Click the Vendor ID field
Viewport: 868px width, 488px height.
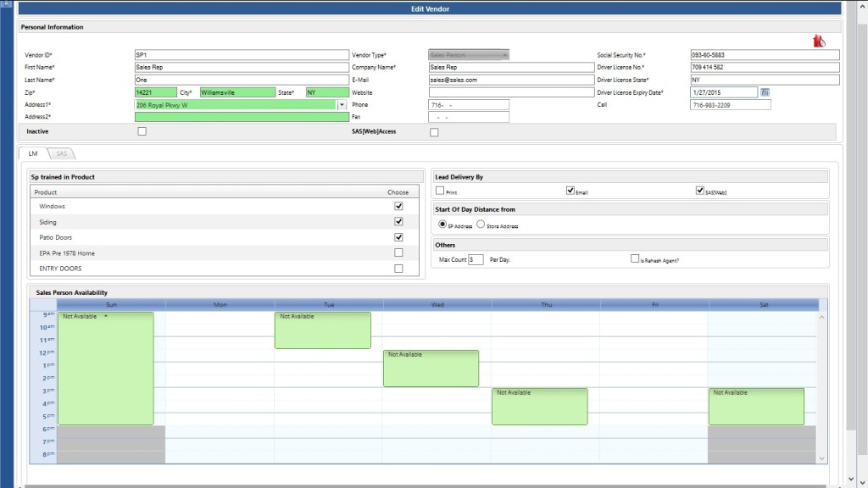(242, 55)
